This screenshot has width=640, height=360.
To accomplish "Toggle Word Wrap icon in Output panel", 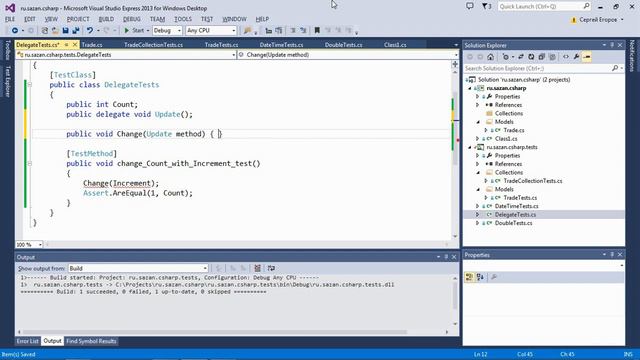I will point(271,268).
